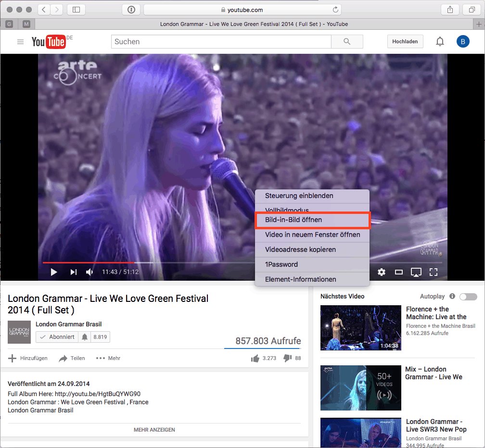Play the video with the play button
This screenshot has height=448, width=485.
[54, 272]
